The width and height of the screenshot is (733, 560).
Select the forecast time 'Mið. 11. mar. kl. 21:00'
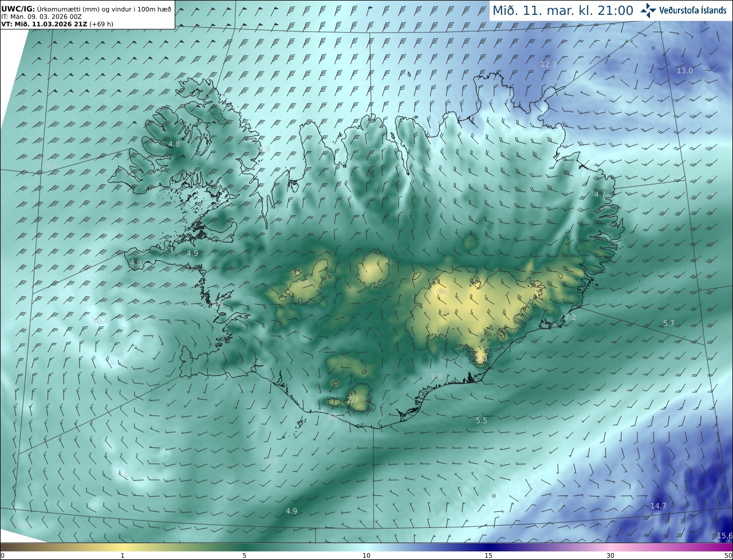[x=563, y=11]
